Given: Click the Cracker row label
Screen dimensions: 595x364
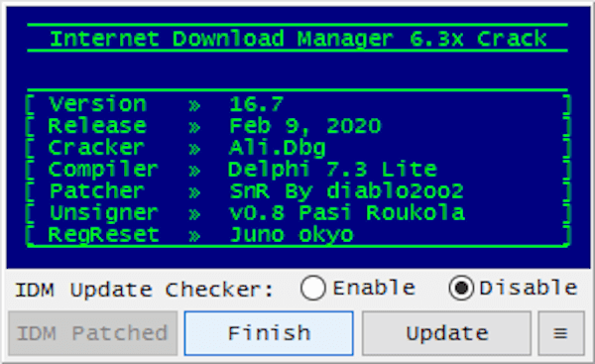Looking at the screenshot, I should click(x=96, y=148).
